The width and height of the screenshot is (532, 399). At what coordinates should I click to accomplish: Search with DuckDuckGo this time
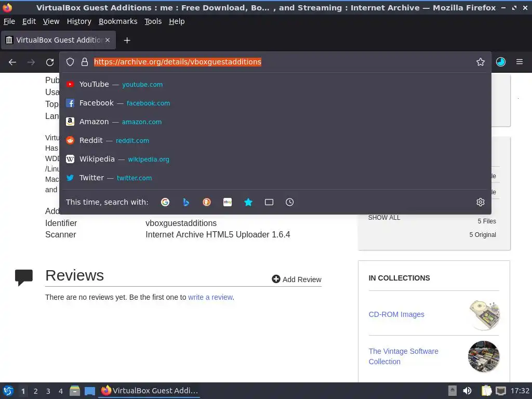207,202
